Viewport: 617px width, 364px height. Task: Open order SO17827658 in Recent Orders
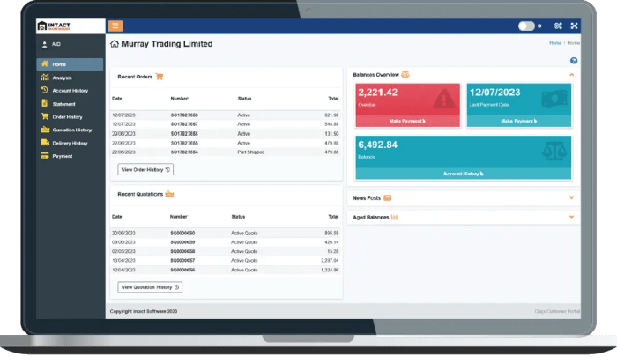184,115
